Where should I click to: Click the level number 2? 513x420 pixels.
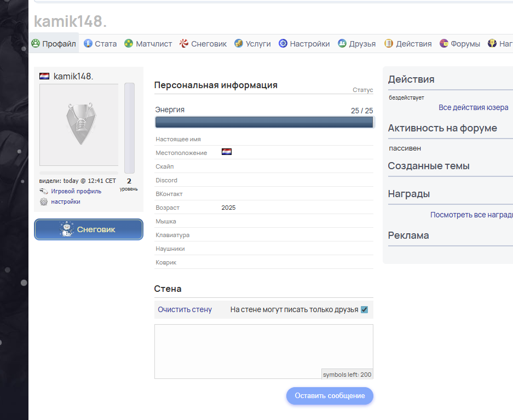[x=129, y=181]
